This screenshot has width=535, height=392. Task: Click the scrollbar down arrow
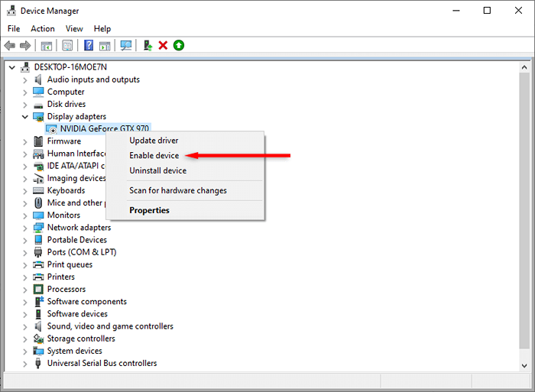point(524,365)
